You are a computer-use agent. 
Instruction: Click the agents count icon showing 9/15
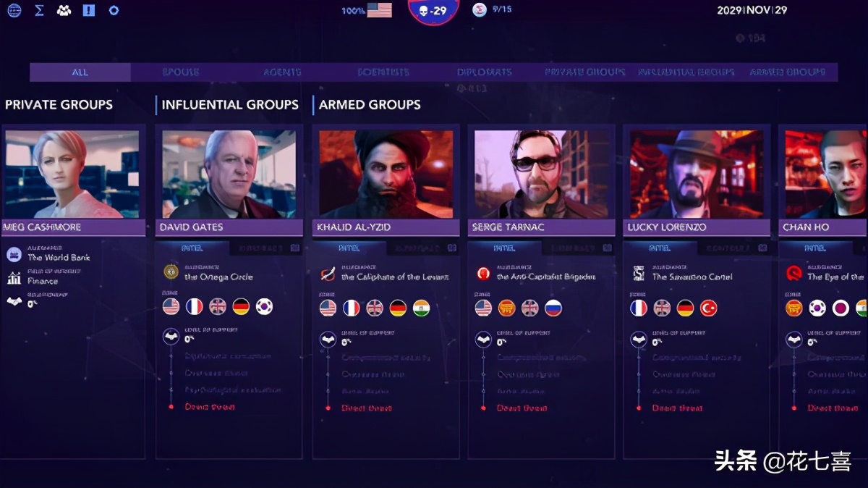pos(480,10)
